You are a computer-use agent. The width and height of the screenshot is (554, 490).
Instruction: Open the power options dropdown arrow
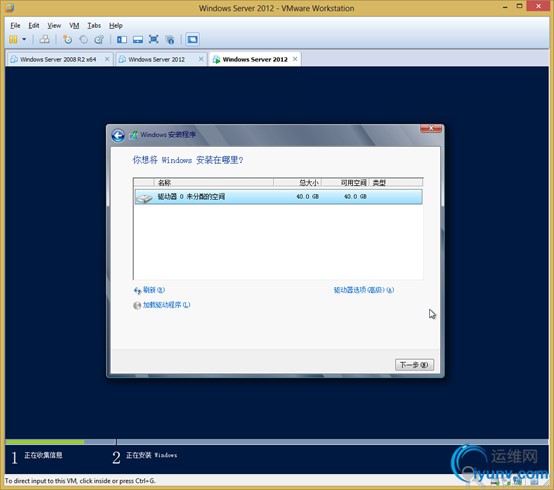(24, 39)
